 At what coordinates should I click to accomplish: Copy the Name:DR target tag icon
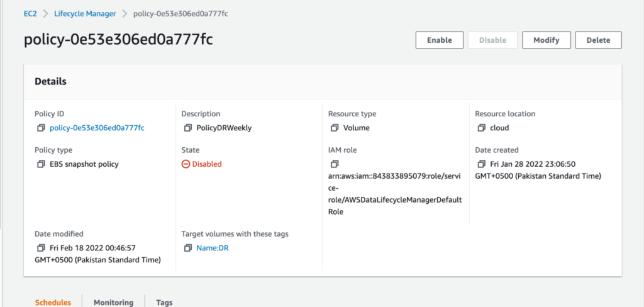pyautogui.click(x=187, y=248)
